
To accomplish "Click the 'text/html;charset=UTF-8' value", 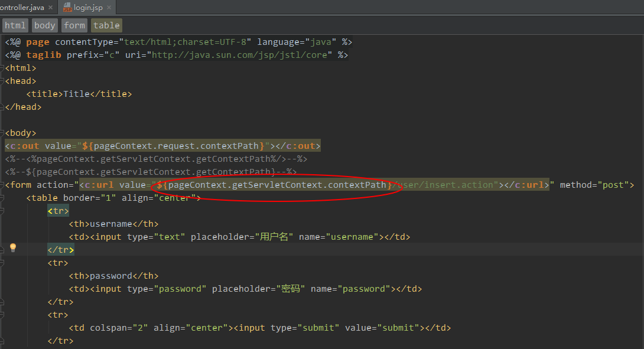I will 186,42.
